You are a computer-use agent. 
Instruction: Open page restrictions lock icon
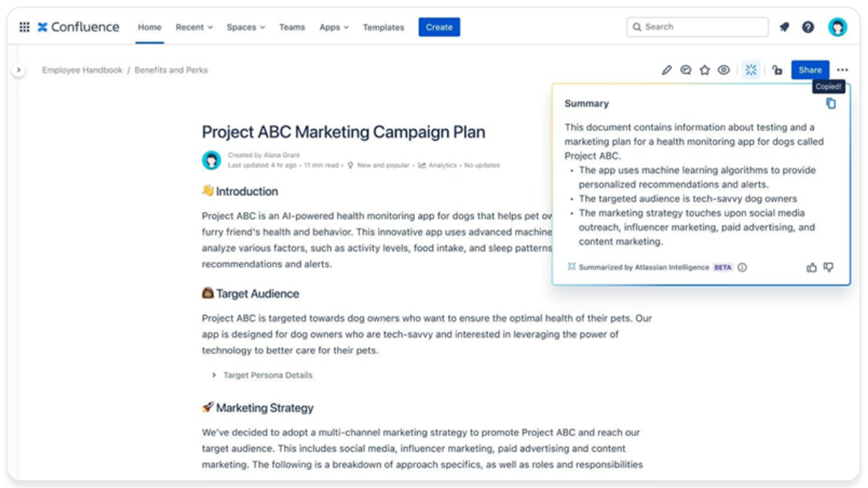coord(777,70)
